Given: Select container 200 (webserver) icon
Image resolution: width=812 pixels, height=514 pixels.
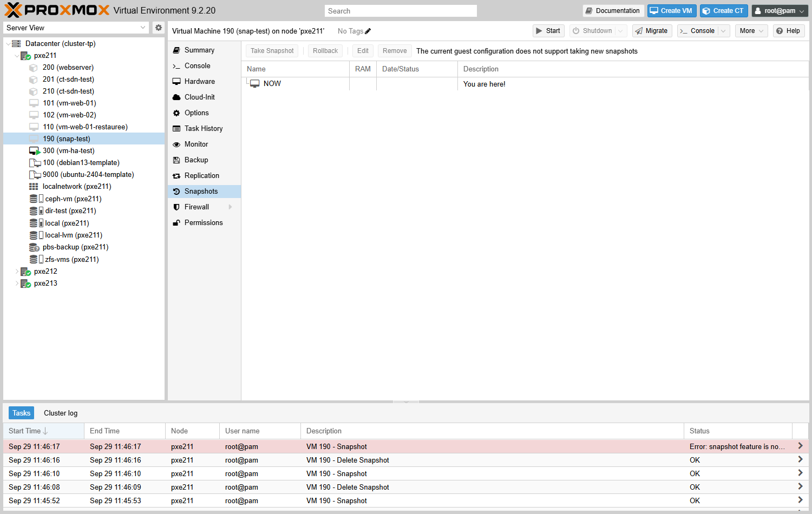Looking at the screenshot, I should 34,68.
